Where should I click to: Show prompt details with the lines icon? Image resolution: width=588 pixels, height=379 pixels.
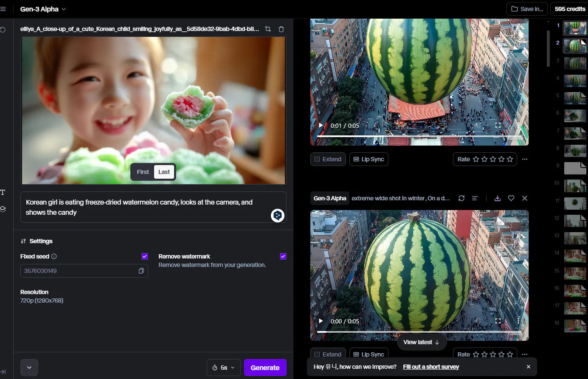(x=475, y=198)
